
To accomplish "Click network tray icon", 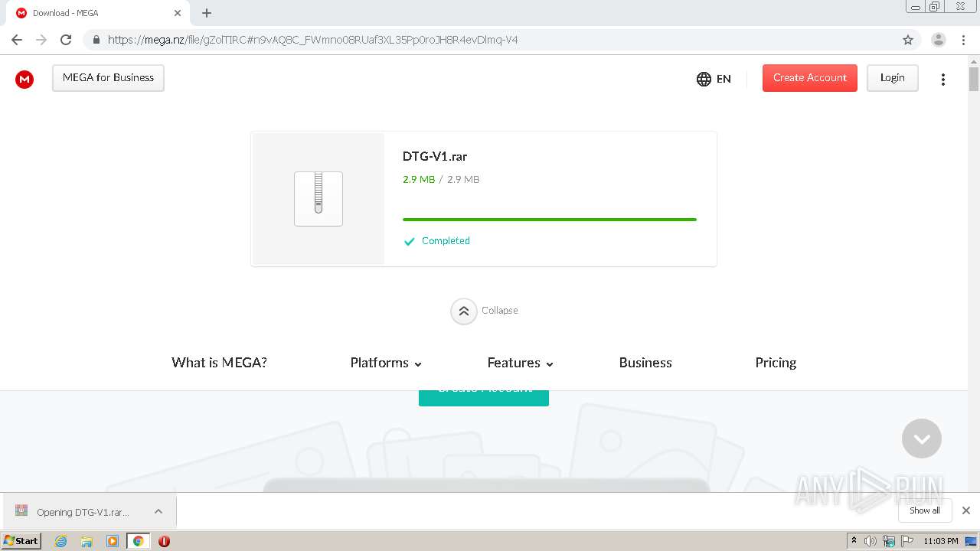I will tap(889, 541).
